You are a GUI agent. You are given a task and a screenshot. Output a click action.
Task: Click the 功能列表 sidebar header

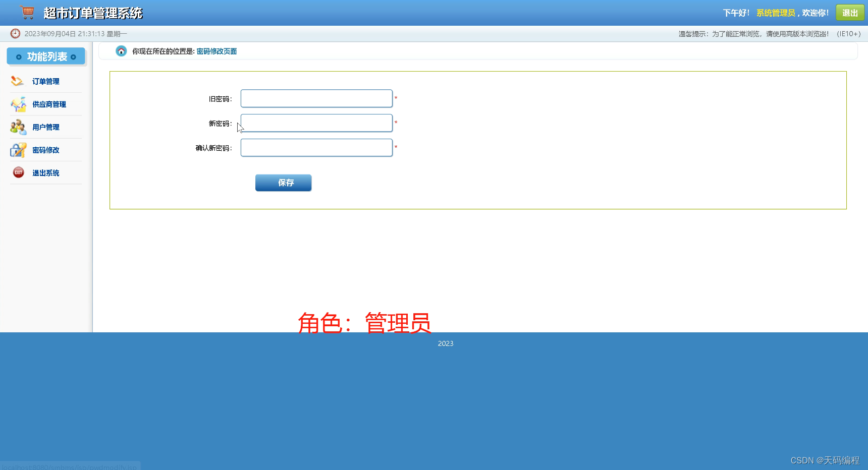[x=46, y=56]
